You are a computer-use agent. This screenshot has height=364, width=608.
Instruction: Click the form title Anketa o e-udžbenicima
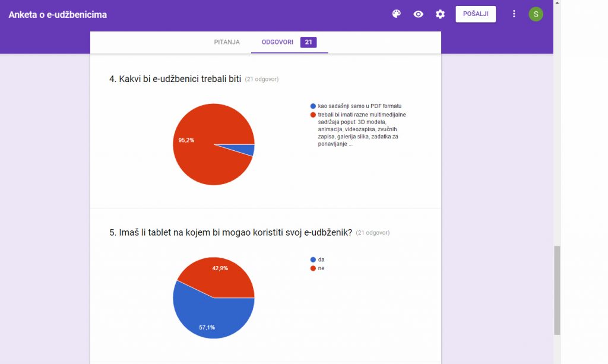click(58, 14)
